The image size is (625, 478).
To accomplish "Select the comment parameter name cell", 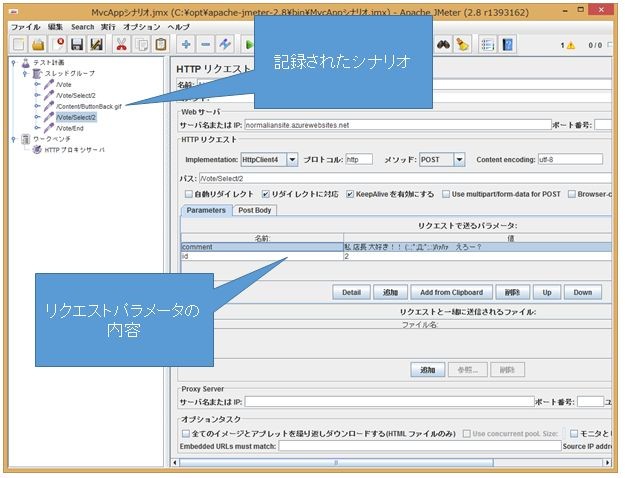I will tap(262, 247).
